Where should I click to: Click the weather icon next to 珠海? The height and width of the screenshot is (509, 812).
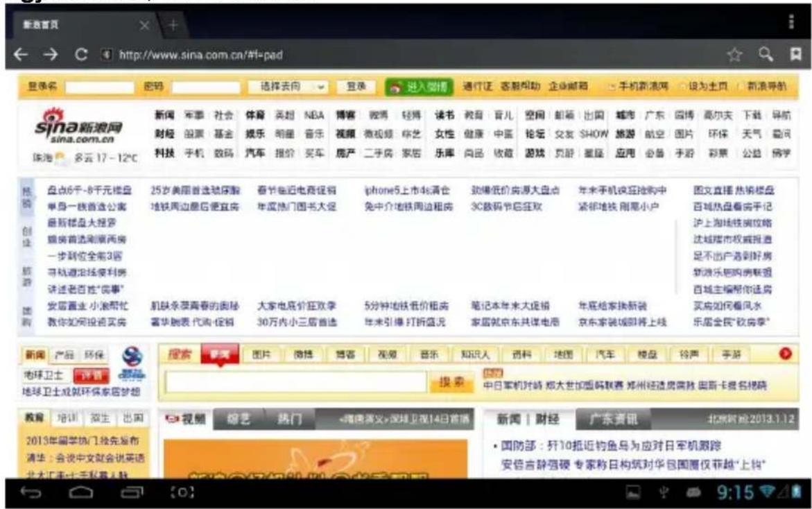point(60,157)
